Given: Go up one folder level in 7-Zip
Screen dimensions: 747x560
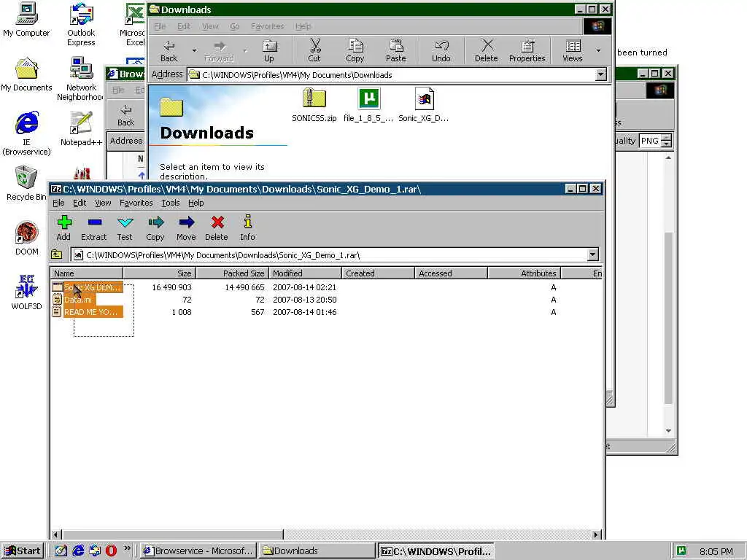Looking at the screenshot, I should click(57, 254).
